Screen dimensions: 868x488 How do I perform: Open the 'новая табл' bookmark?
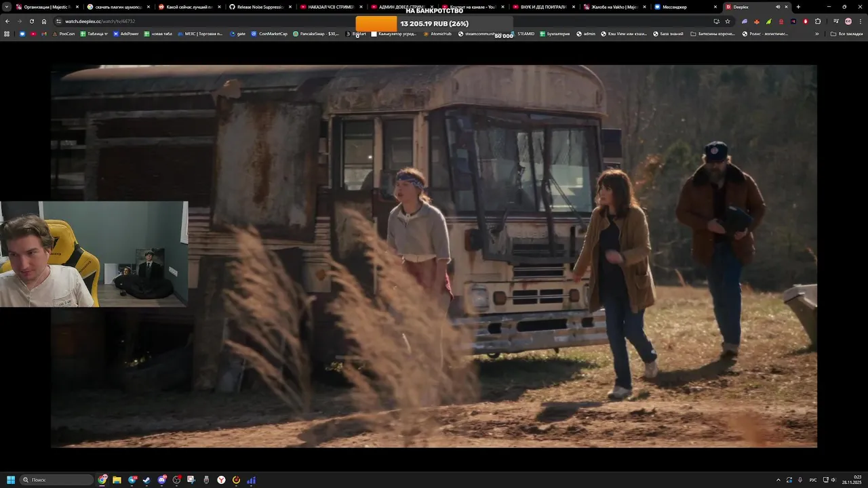(158, 33)
